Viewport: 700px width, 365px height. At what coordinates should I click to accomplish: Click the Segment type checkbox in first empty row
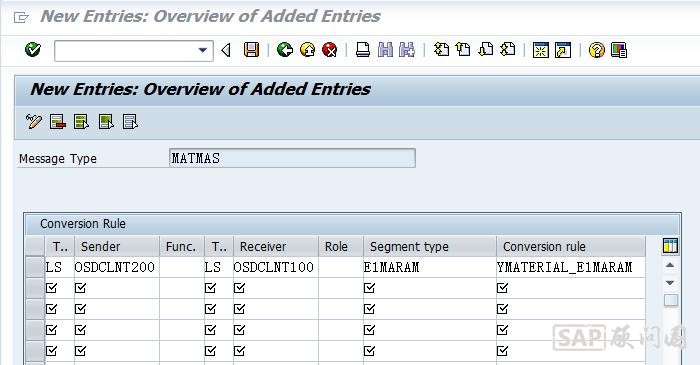point(369,288)
